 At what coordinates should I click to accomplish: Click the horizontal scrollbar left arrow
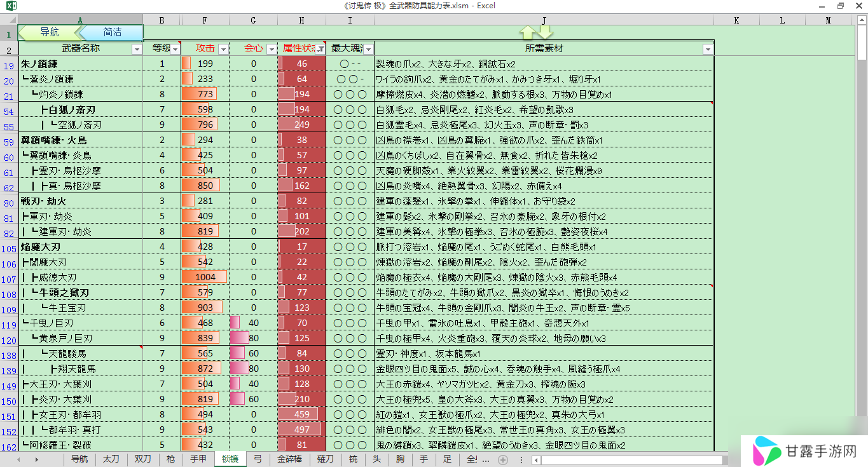(537, 459)
